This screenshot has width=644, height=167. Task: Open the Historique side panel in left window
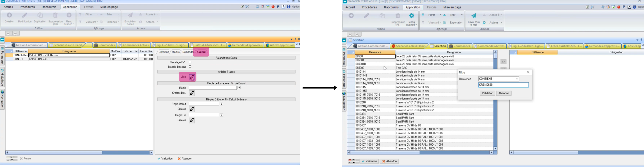click(3, 78)
